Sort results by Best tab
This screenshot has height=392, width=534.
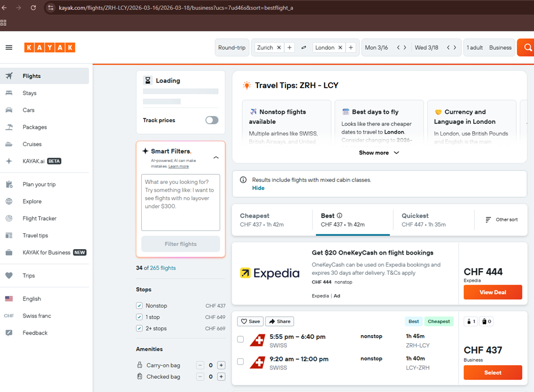click(x=353, y=220)
